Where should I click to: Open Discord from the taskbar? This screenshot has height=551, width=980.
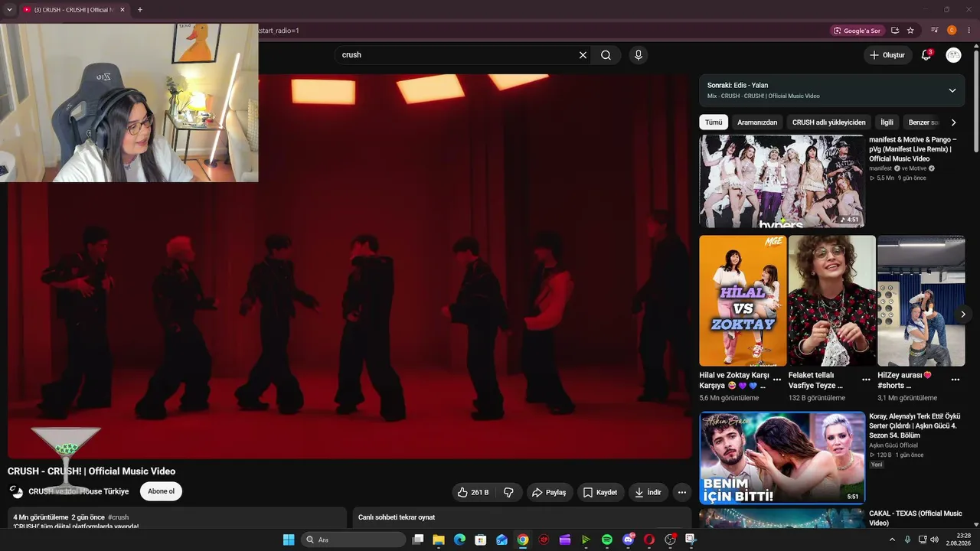click(628, 540)
